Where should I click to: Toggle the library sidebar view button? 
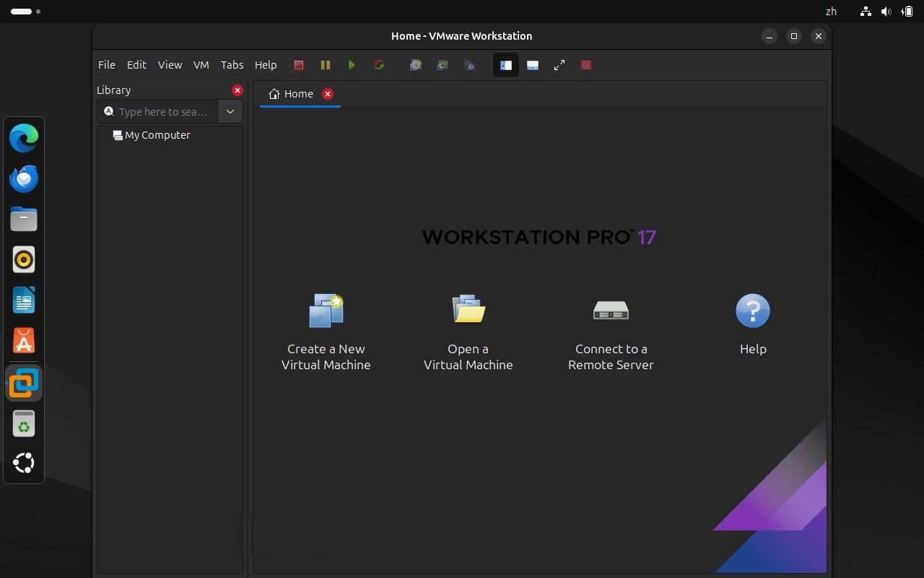[x=505, y=65]
